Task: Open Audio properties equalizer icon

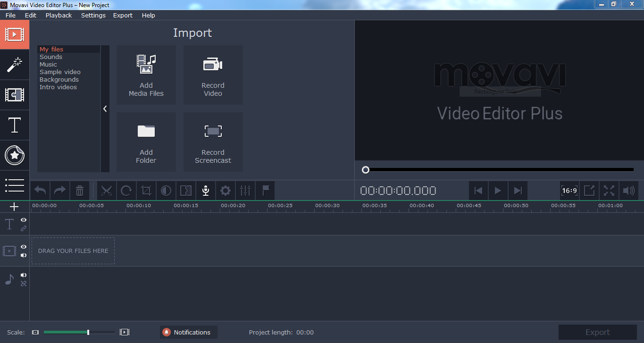Action: [245, 191]
